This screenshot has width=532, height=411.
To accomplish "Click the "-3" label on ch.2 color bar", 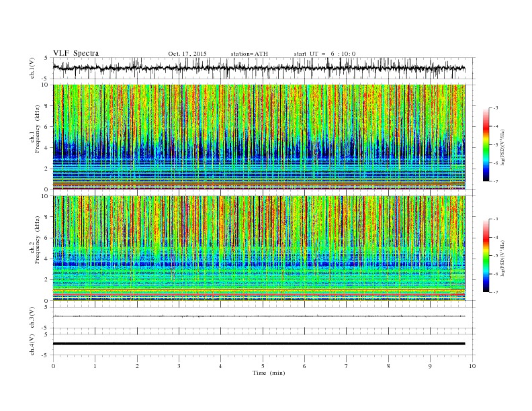I will (496, 219).
